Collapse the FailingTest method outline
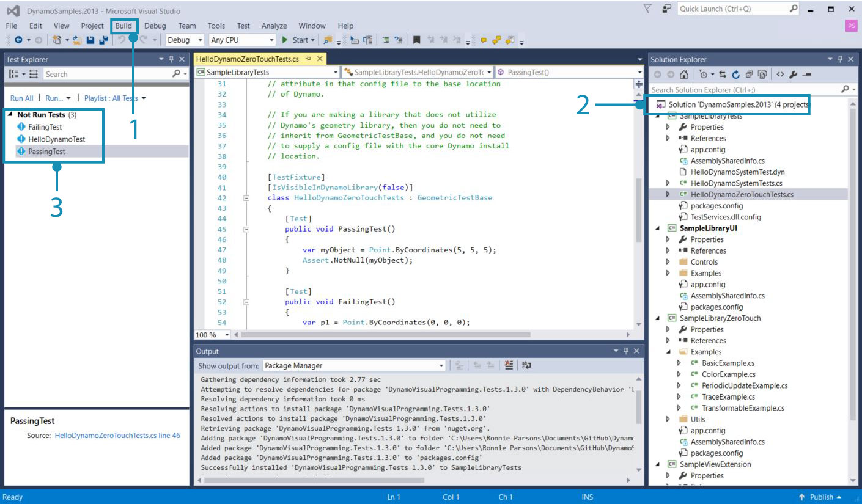This screenshot has width=862, height=504. click(x=246, y=302)
